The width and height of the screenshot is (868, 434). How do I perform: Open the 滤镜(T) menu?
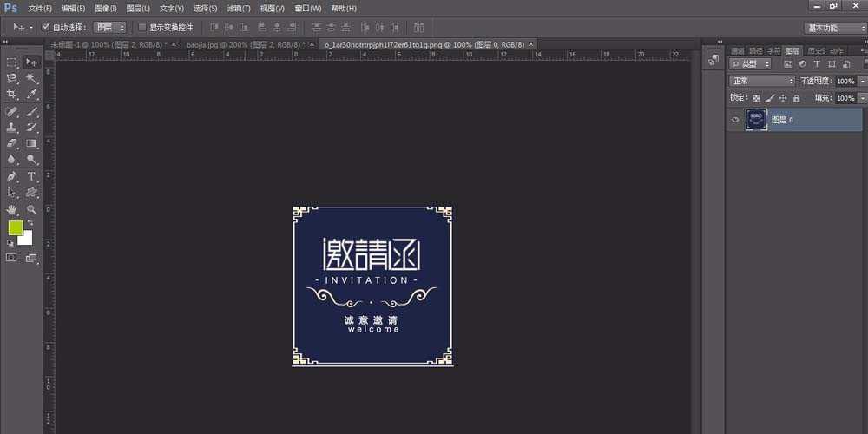pyautogui.click(x=239, y=8)
